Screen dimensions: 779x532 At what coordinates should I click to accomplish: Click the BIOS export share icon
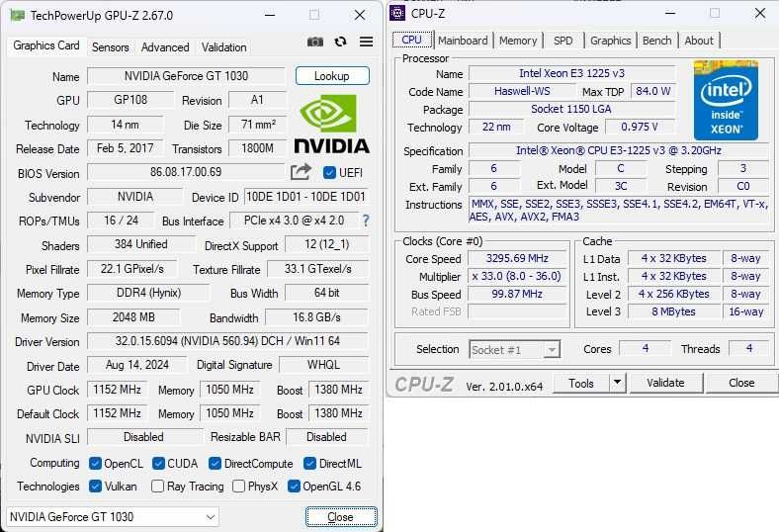click(x=301, y=172)
